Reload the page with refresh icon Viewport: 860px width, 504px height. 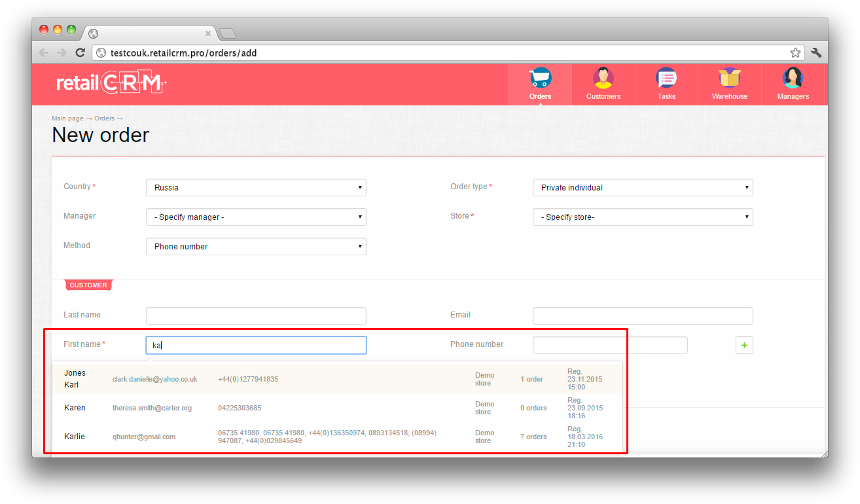coord(80,52)
